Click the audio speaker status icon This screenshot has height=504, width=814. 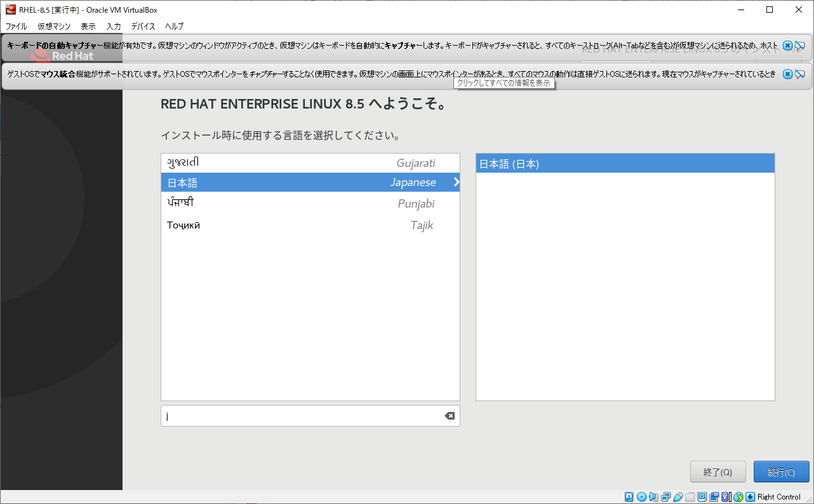tap(653, 496)
